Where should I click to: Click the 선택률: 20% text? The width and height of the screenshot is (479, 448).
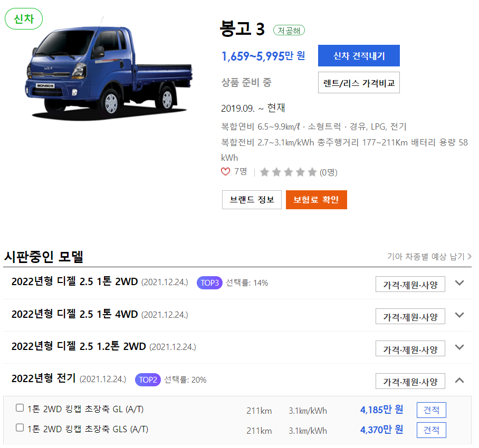coord(186,379)
